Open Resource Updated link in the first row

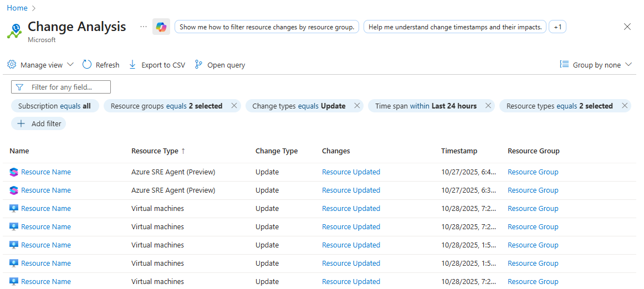351,172
